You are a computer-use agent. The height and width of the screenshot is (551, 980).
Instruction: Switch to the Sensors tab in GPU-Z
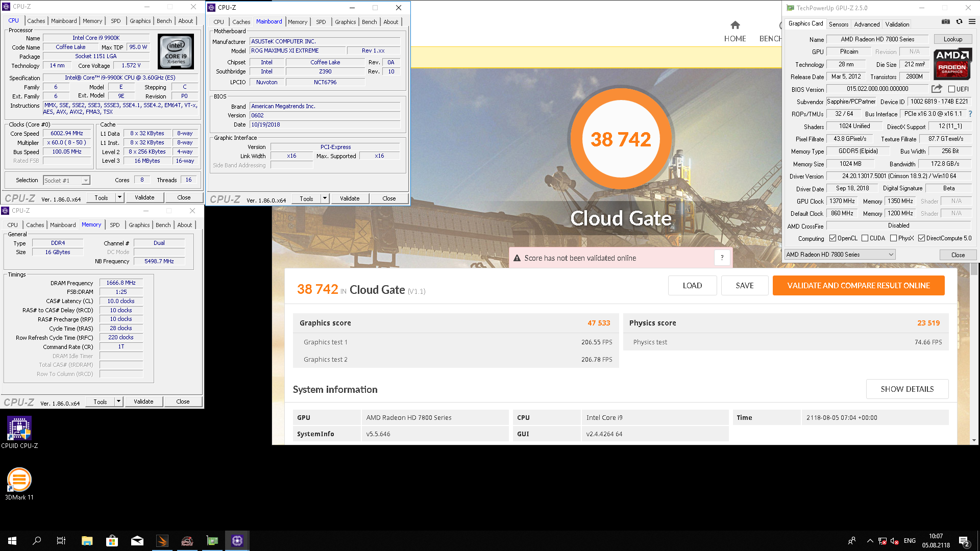838,24
